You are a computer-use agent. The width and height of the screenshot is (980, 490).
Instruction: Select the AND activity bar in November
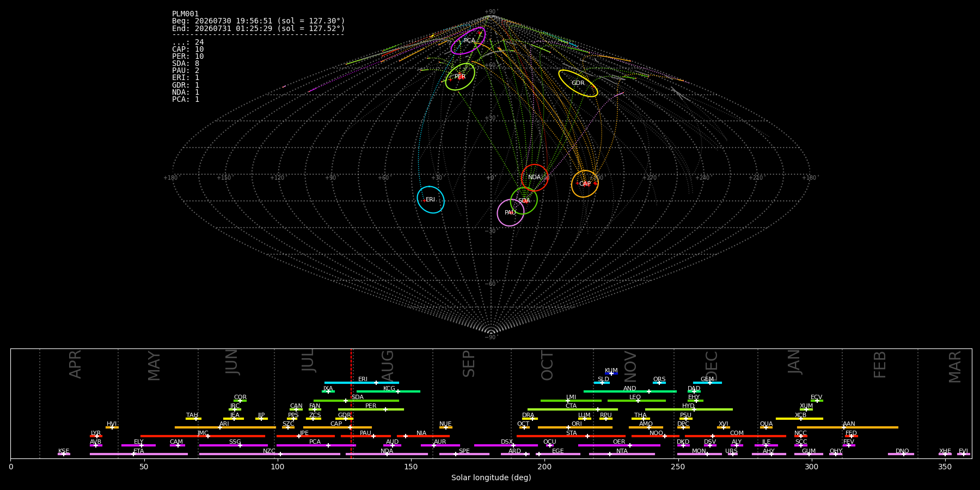point(630,391)
